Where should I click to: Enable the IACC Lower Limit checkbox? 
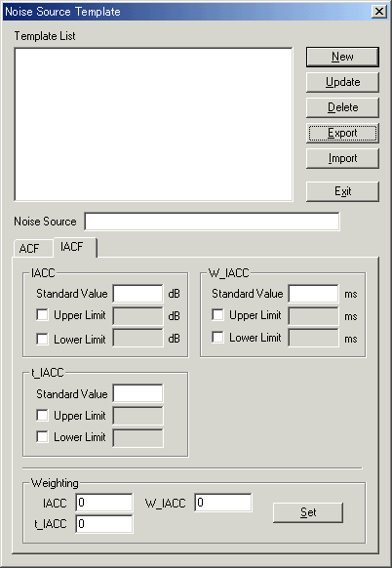[42, 339]
